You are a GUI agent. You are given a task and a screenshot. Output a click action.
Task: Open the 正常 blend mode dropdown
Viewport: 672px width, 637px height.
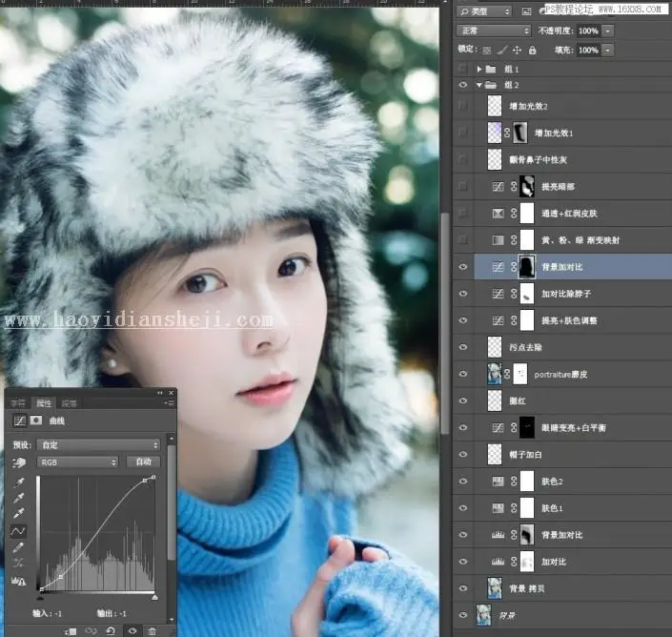click(494, 31)
